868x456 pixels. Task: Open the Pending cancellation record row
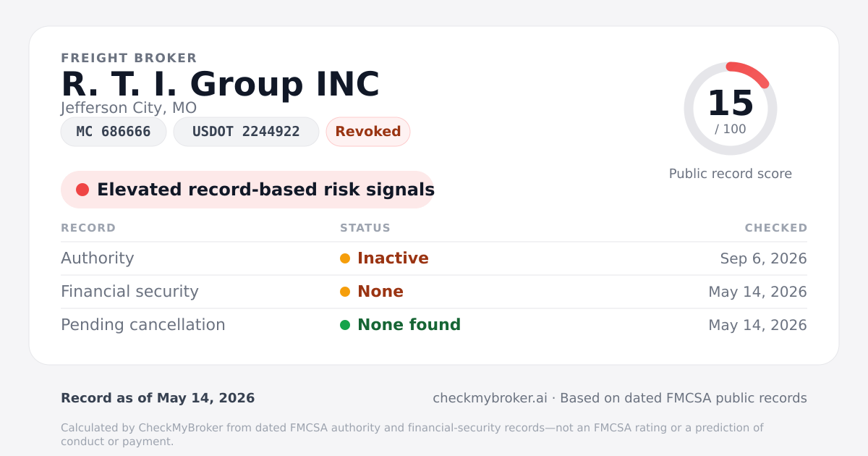(x=434, y=325)
